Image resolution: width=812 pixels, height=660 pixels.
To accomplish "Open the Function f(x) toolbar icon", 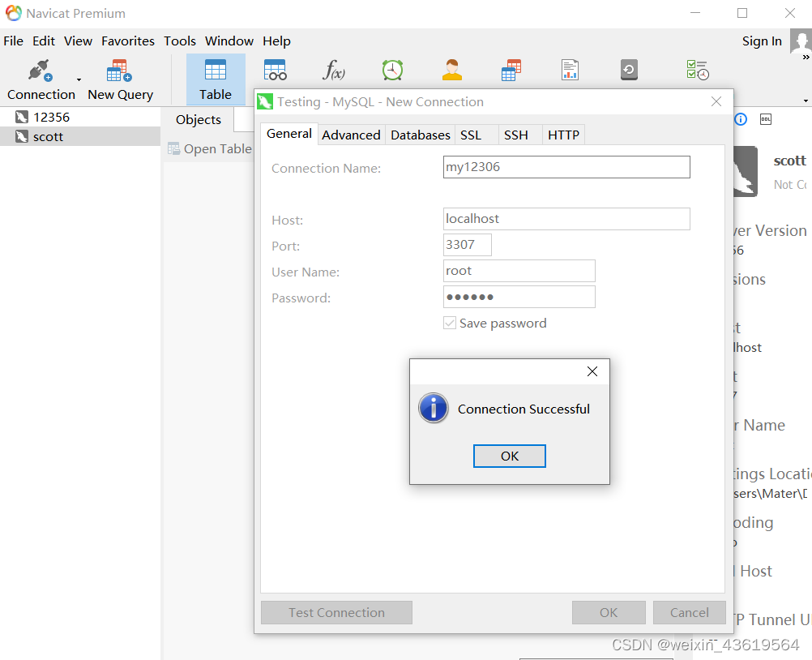I will [334, 70].
